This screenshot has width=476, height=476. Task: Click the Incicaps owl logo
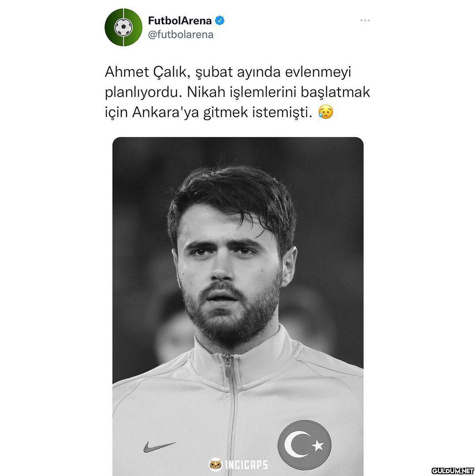click(x=215, y=465)
